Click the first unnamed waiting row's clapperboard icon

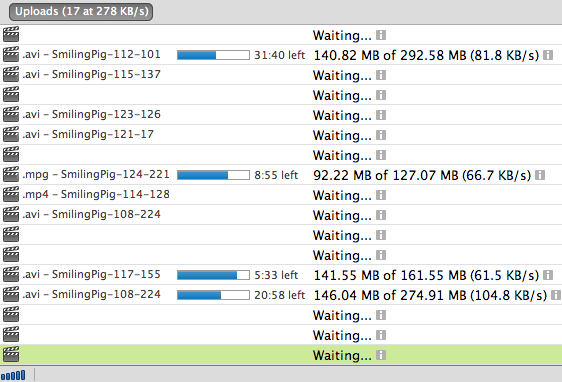pos(11,34)
